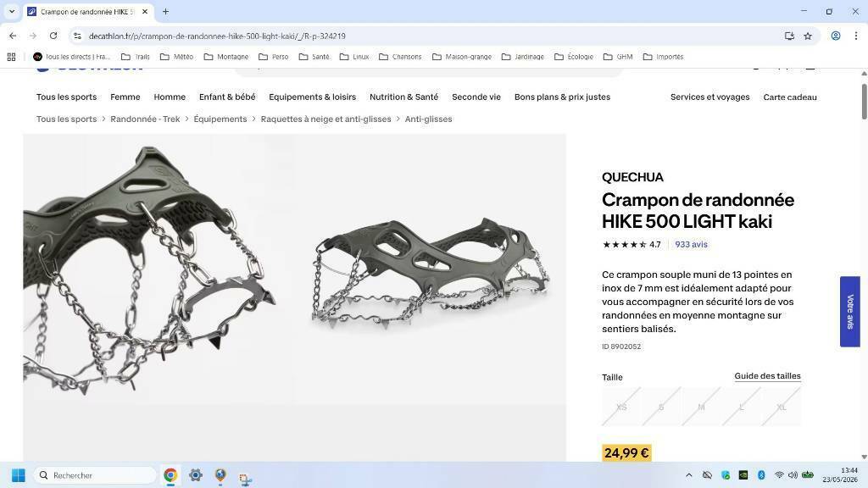Click Raquettes à neige et anti-glisses breadcrumb
The height and width of the screenshot is (488, 868).
[x=325, y=119]
